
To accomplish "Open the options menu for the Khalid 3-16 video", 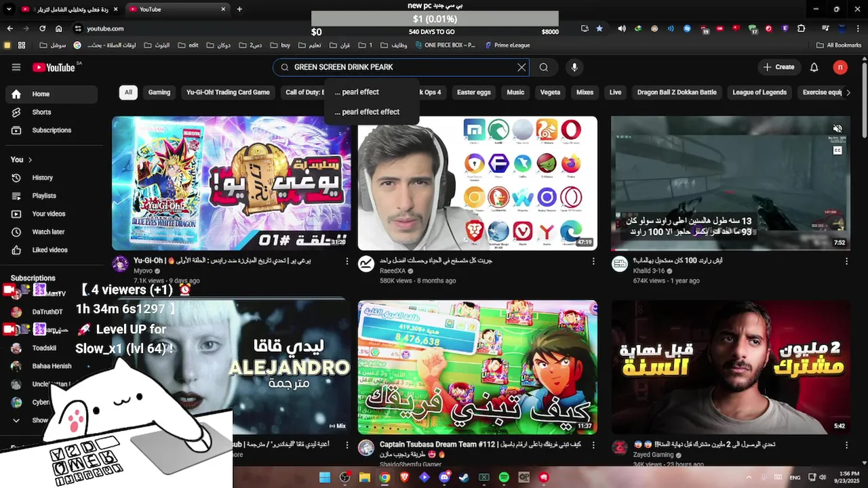I will (x=846, y=261).
